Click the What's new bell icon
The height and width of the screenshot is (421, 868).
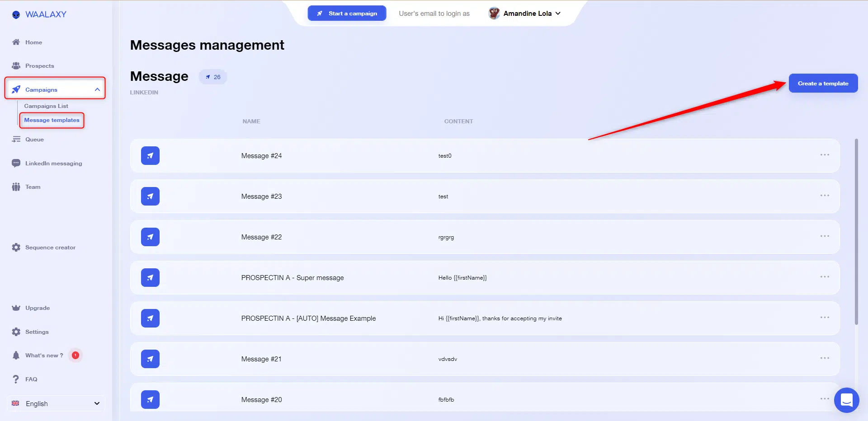[x=16, y=355]
